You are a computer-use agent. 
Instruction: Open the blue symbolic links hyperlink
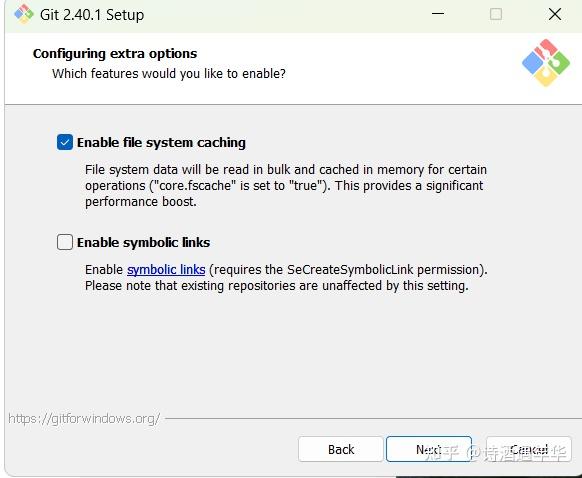[166, 269]
